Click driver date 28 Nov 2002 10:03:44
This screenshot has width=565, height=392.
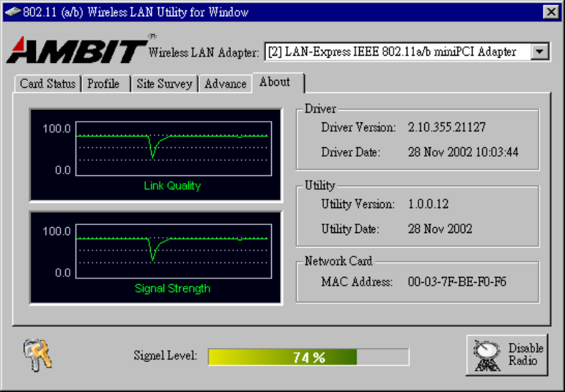point(463,152)
